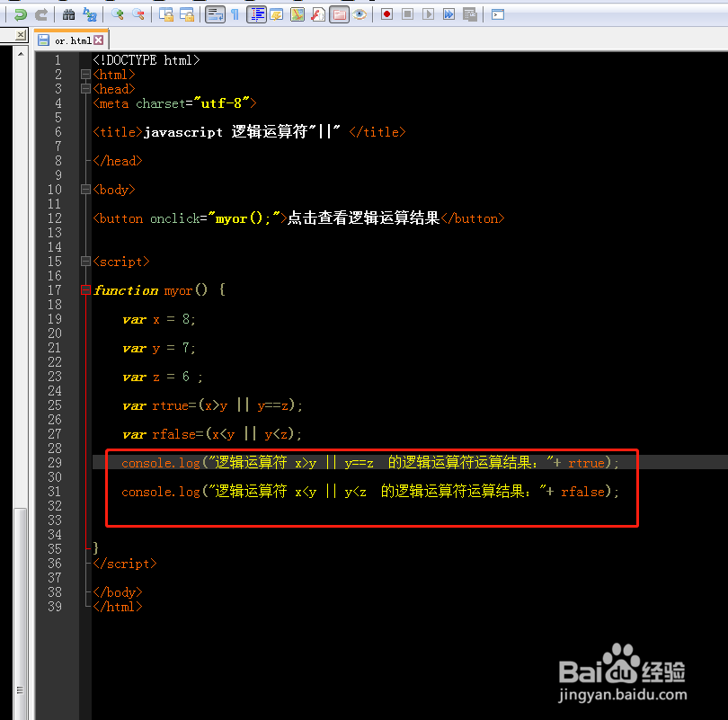Click the </html> closing tag
The height and width of the screenshot is (720, 728).
point(118,607)
